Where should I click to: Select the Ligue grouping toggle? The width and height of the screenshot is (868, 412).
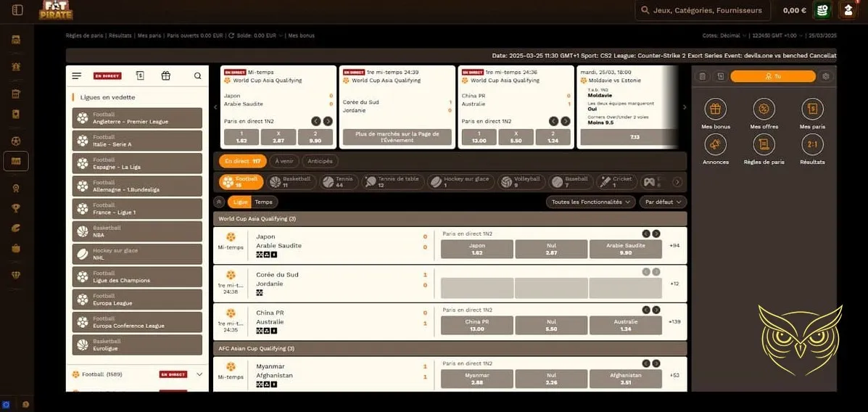(x=240, y=202)
